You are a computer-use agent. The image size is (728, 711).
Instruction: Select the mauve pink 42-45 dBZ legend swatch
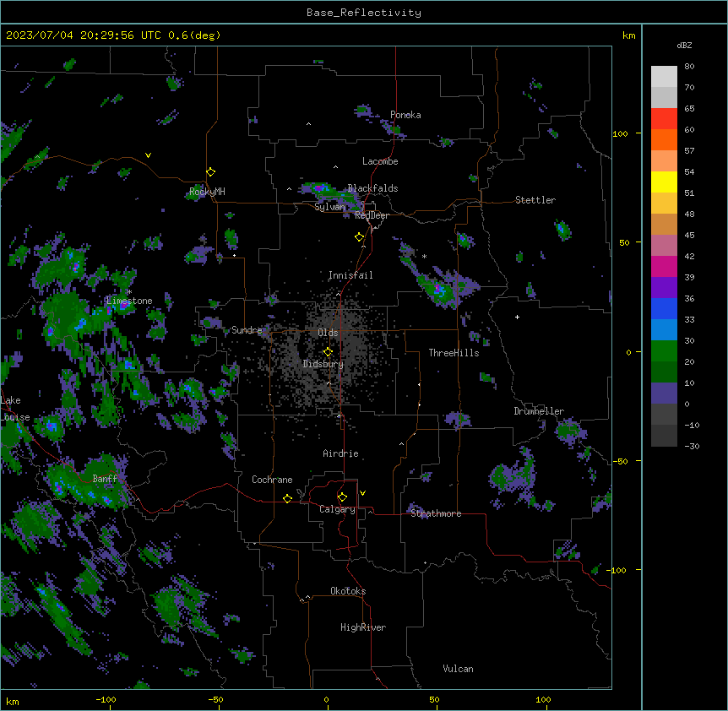(664, 246)
